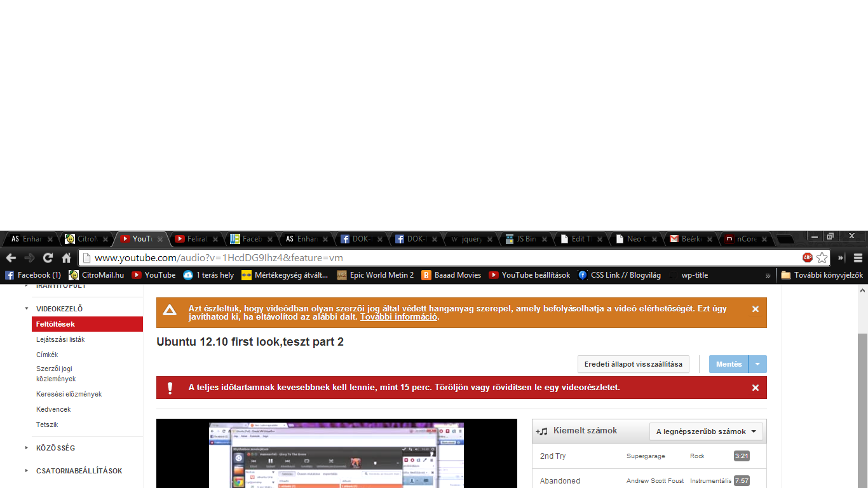
Task: Open the CSS Link // Blogvilág bookmark
Action: tap(620, 275)
